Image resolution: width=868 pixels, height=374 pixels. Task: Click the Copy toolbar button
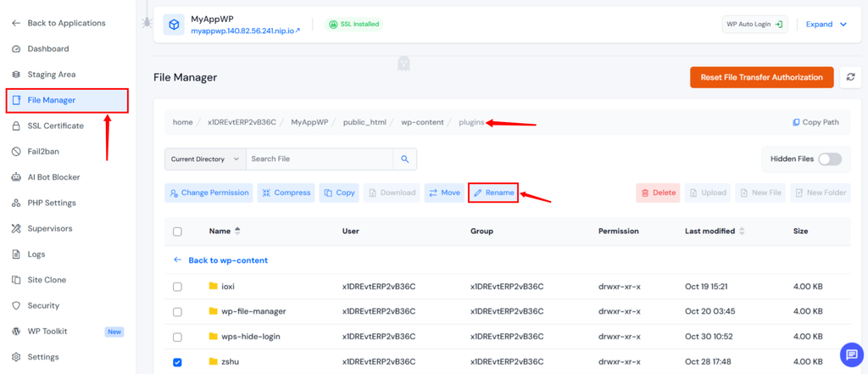339,193
